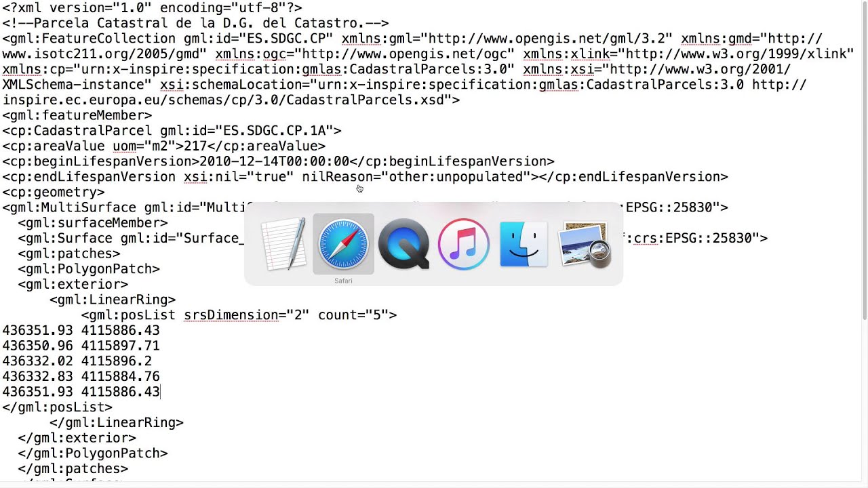The image size is (868, 488).
Task: Place cursor in coordinate line 436350.96 4115897.71
Action: (81, 346)
